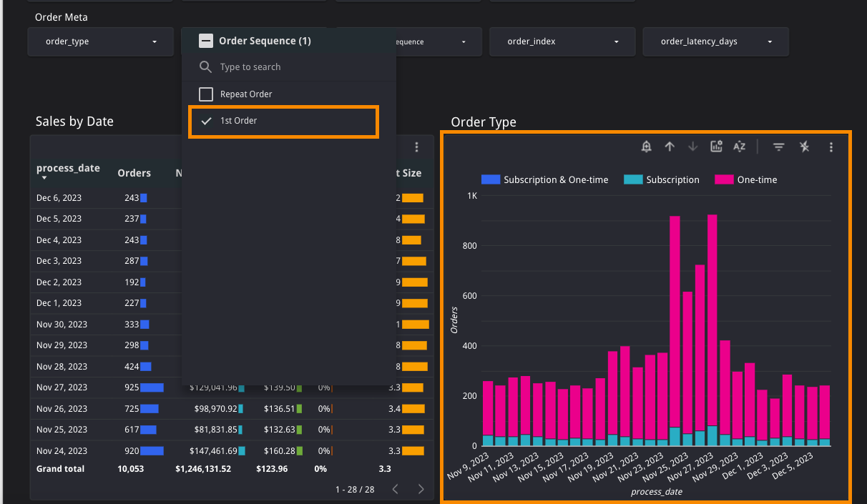
Task: Toggle the cross-filtering lightning icon on chart
Action: click(x=805, y=147)
